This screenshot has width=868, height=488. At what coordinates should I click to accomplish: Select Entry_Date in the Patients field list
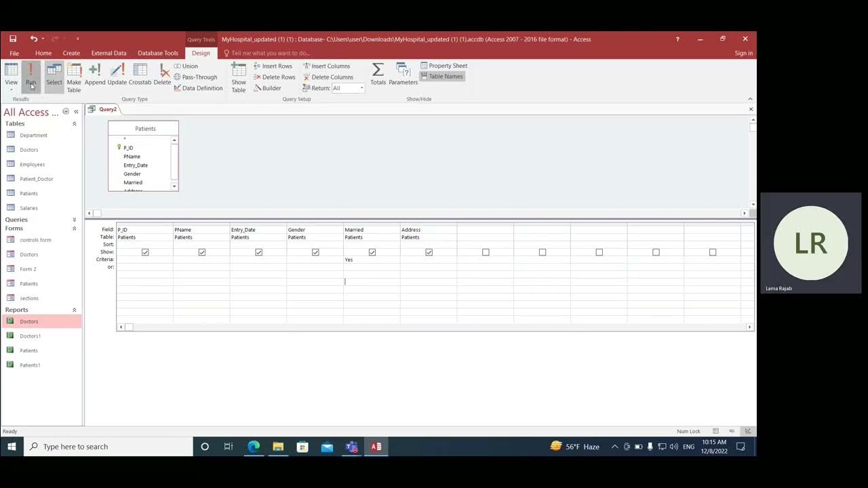point(136,165)
